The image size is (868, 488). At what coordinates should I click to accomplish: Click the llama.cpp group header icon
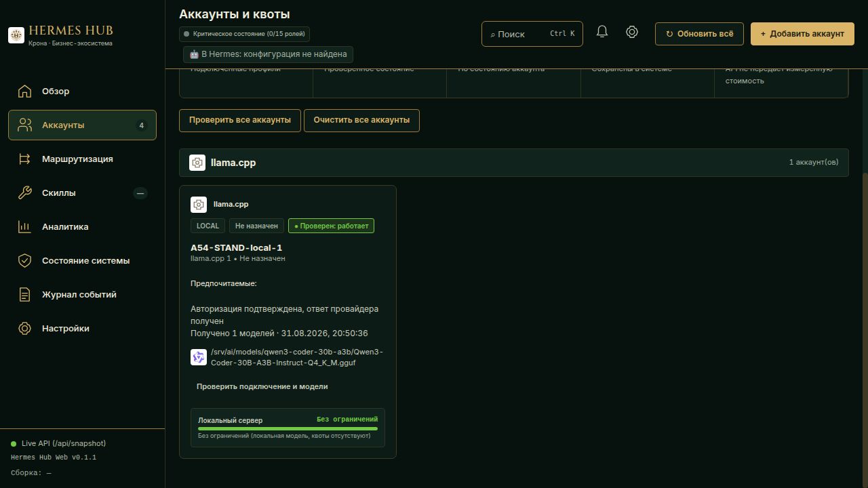click(x=197, y=163)
